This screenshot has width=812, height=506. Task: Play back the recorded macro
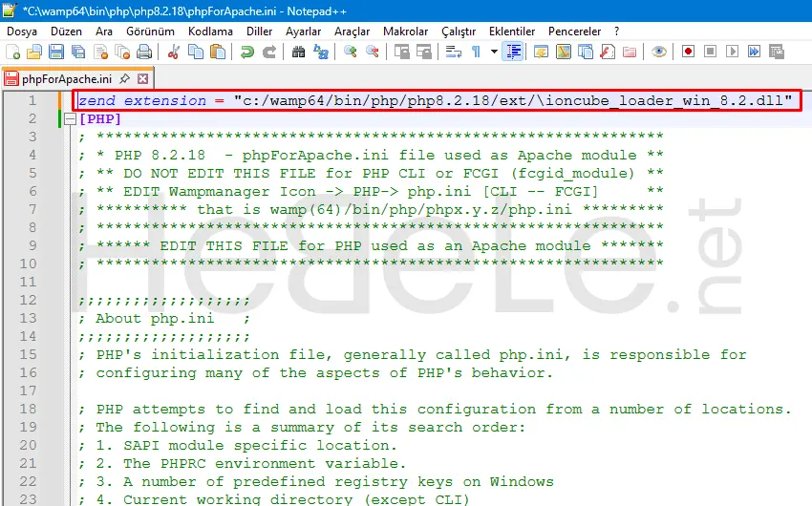point(733,52)
